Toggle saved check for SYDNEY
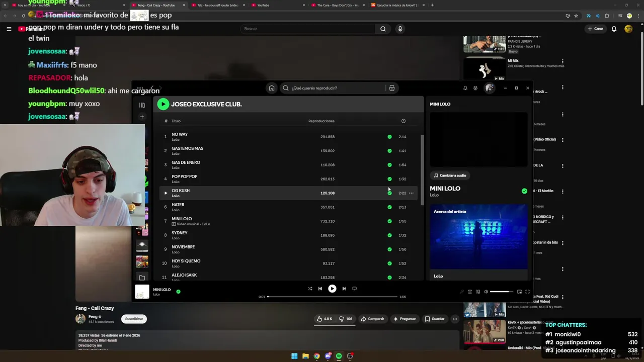Viewport: 644px width, 362px height. pos(389,235)
